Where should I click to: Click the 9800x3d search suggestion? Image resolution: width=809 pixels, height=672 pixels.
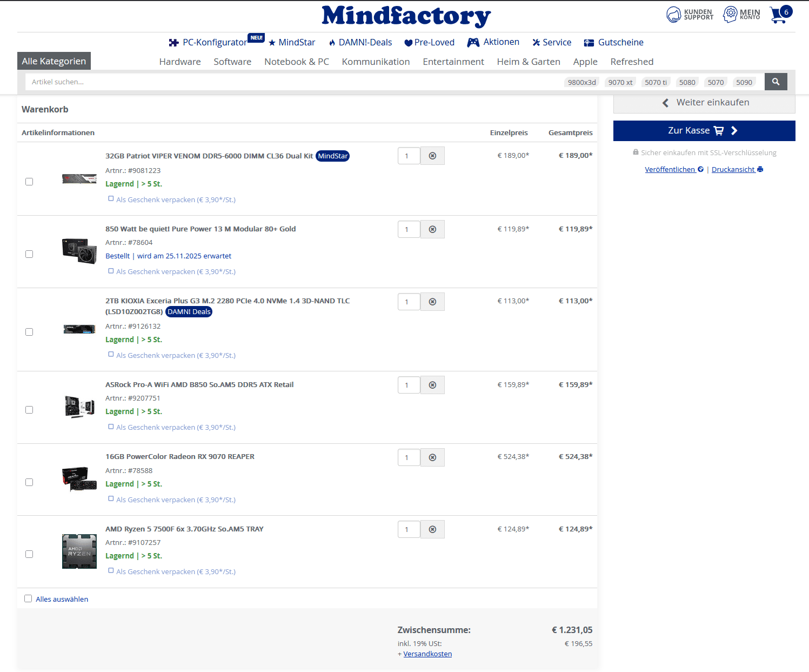[581, 82]
